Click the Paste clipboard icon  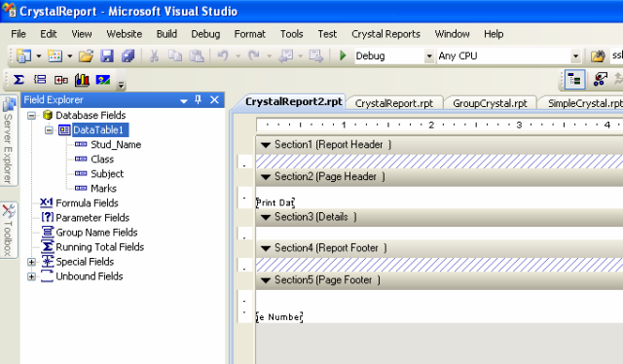point(197,56)
